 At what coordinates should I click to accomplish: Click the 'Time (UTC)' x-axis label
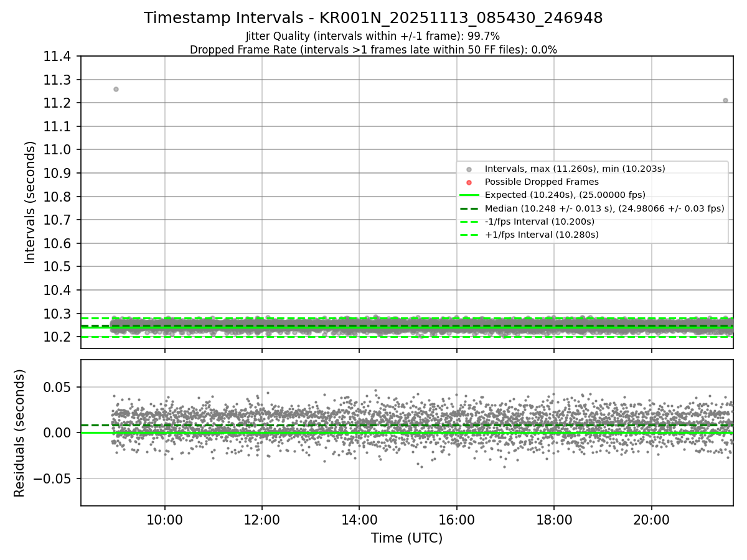tap(406, 538)
